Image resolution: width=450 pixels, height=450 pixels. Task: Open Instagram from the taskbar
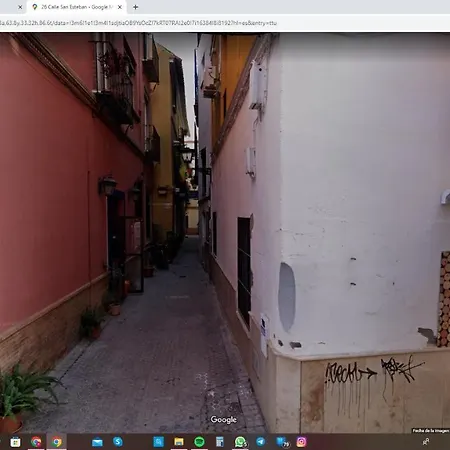[x=301, y=442]
